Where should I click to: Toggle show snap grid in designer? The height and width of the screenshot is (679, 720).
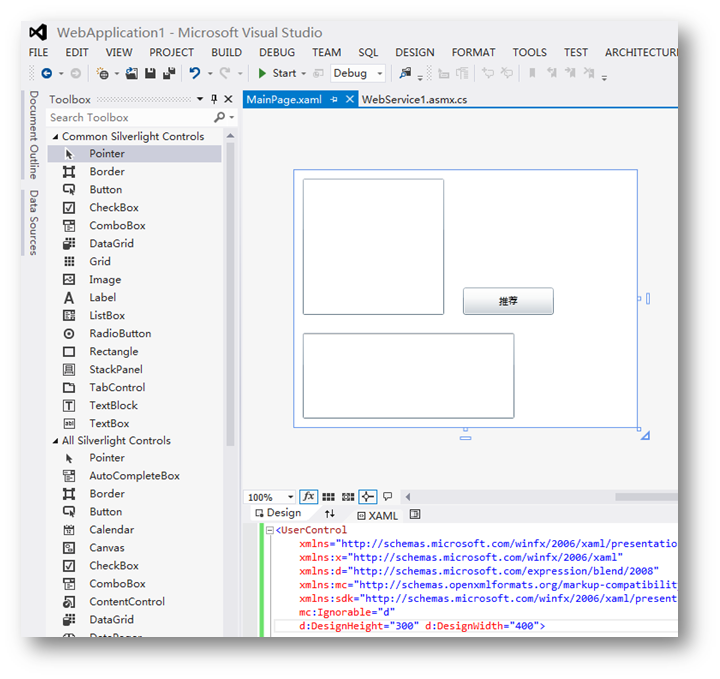point(328,497)
